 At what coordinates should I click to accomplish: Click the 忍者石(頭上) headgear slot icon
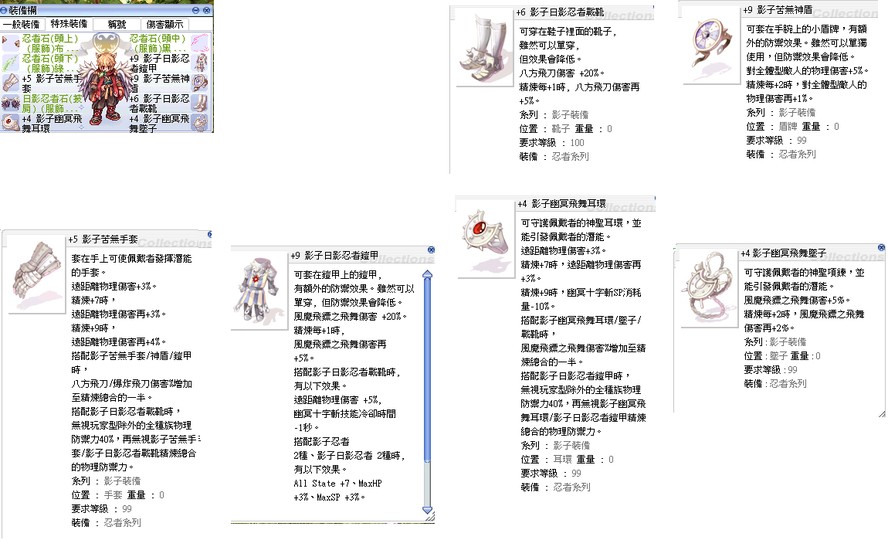tap(9, 44)
